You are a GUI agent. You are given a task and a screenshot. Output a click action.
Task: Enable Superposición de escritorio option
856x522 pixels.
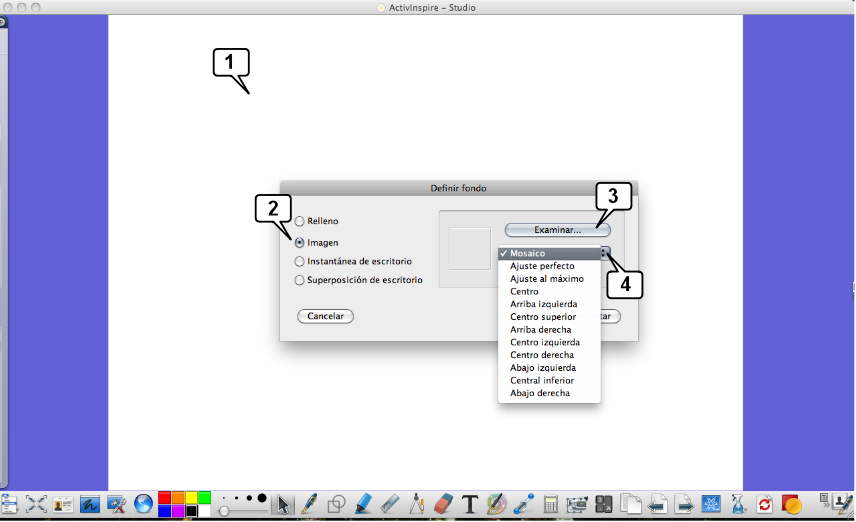coord(300,281)
